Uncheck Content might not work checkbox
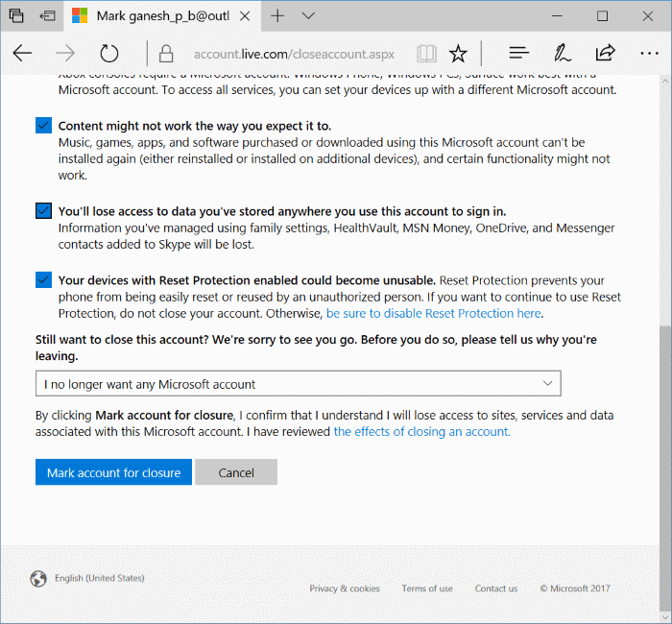 click(x=43, y=126)
